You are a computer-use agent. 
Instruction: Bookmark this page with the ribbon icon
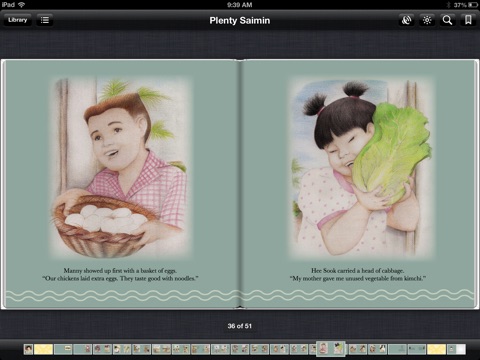click(468, 20)
